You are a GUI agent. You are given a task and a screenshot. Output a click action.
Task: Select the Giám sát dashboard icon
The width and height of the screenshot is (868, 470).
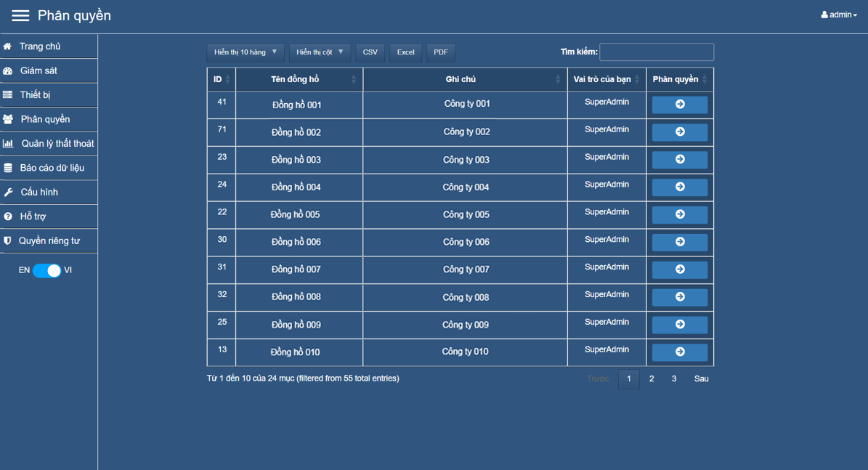point(8,71)
